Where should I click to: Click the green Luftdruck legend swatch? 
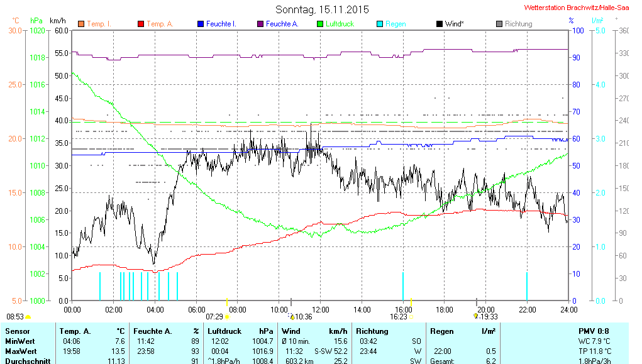[x=320, y=24]
